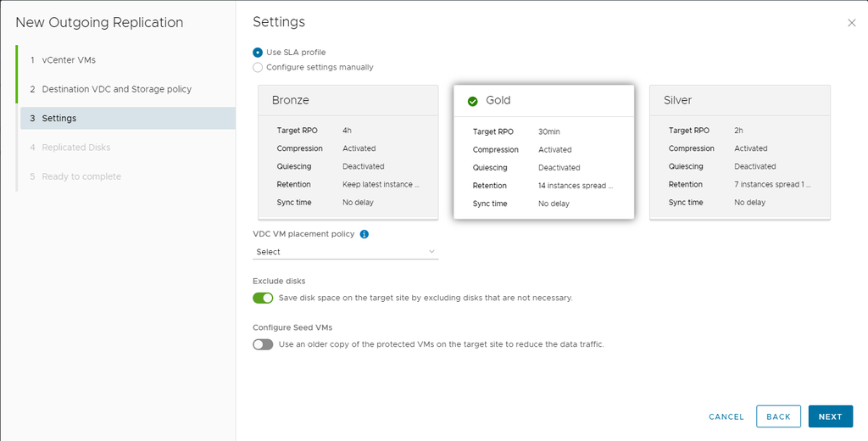Image resolution: width=868 pixels, height=441 pixels.
Task: Click the BACK button
Action: click(x=778, y=416)
